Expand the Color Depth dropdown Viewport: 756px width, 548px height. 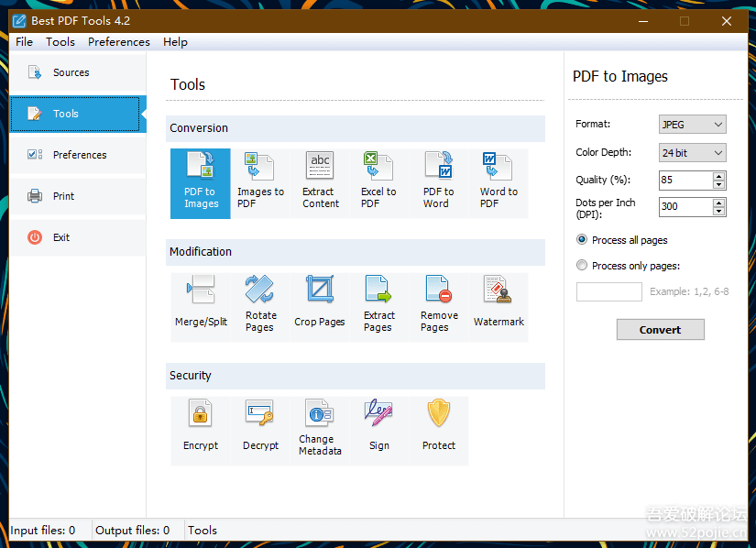(693, 153)
